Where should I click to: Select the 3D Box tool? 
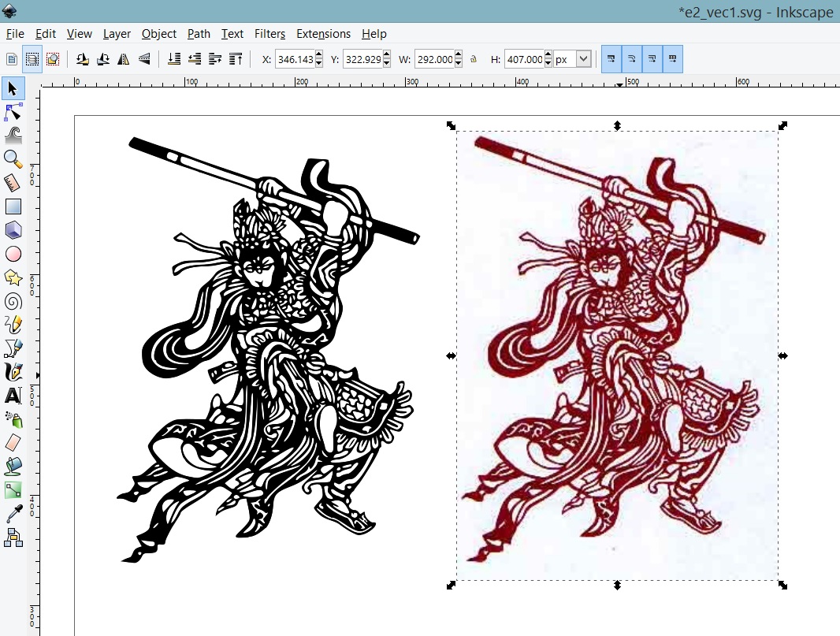tap(13, 230)
